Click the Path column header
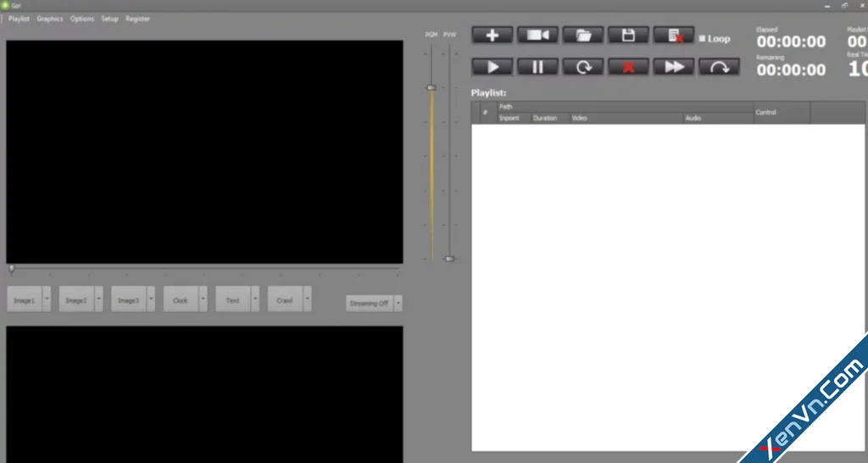This screenshot has height=463, width=868. point(625,107)
